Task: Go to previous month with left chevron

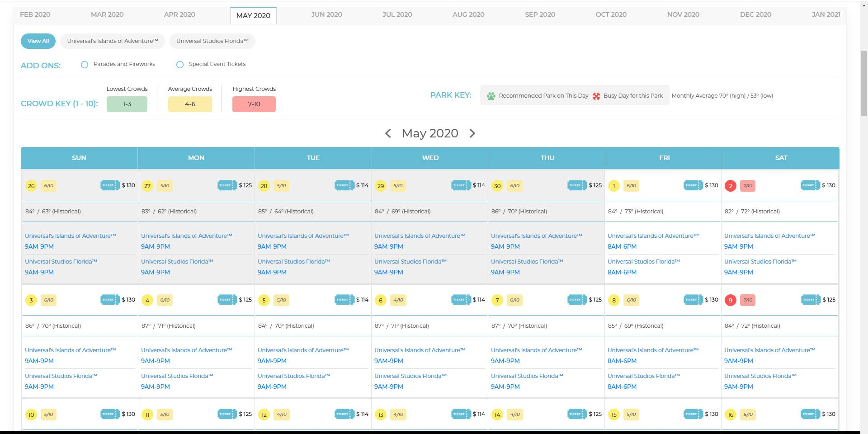Action: (x=388, y=133)
